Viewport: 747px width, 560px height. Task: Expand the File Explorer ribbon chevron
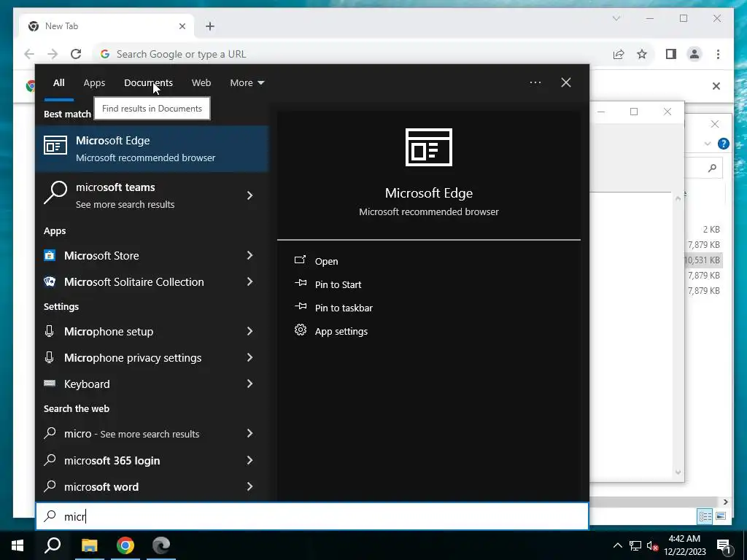(708, 144)
